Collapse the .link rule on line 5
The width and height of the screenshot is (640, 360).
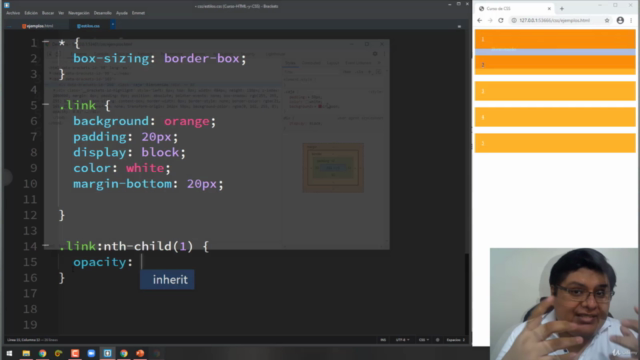point(46,104)
